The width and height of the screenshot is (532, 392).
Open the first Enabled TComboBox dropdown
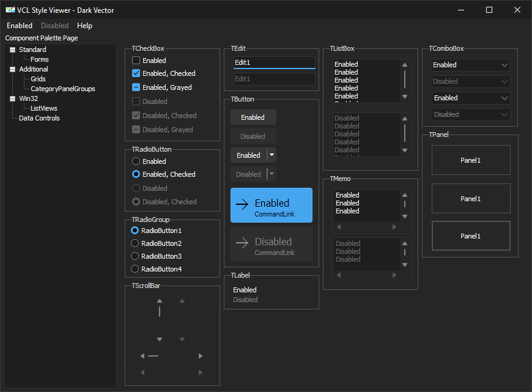(x=504, y=65)
